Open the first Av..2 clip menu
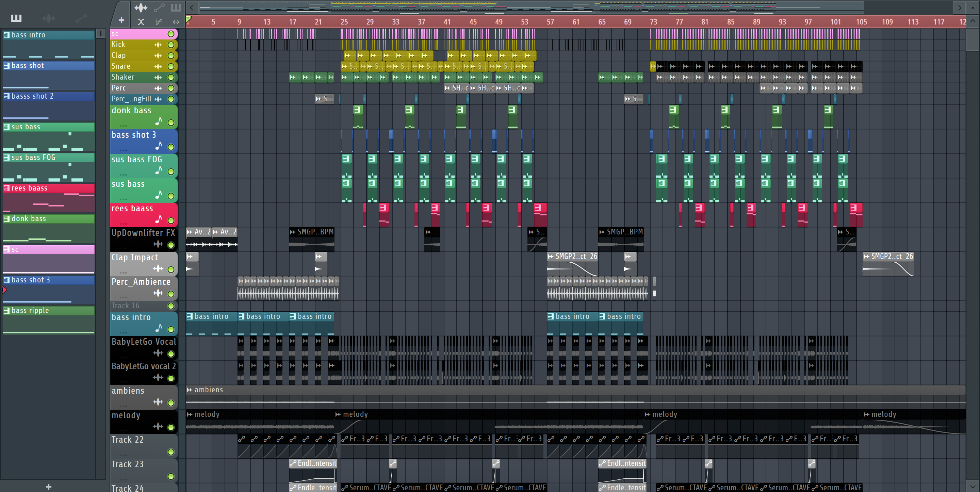Screen dimensions: 980x492 [x=190, y=232]
